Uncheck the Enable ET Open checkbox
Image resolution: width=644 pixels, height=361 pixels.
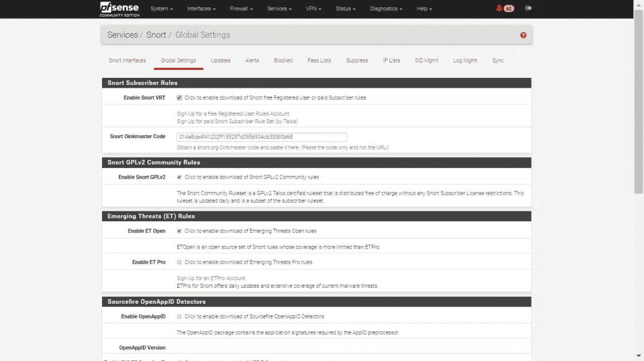tap(179, 231)
